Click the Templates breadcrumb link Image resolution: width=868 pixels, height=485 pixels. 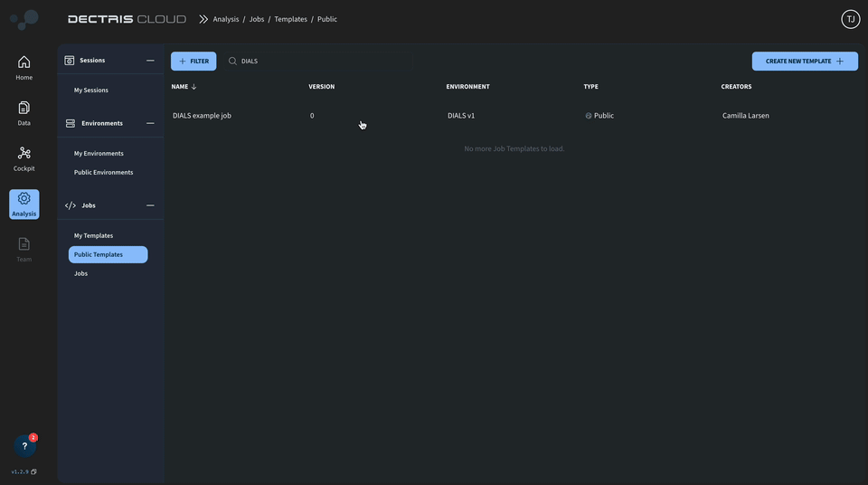click(x=290, y=19)
